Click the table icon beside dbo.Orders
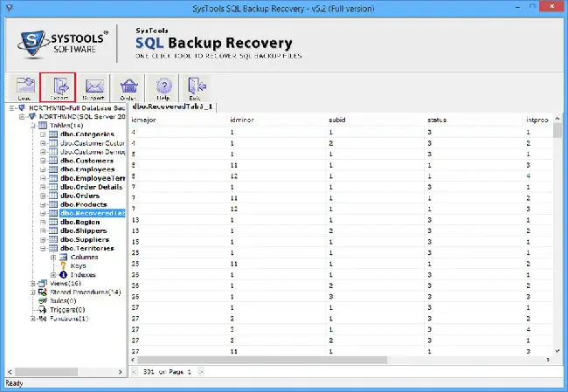This screenshot has height=392, width=568. point(53,196)
